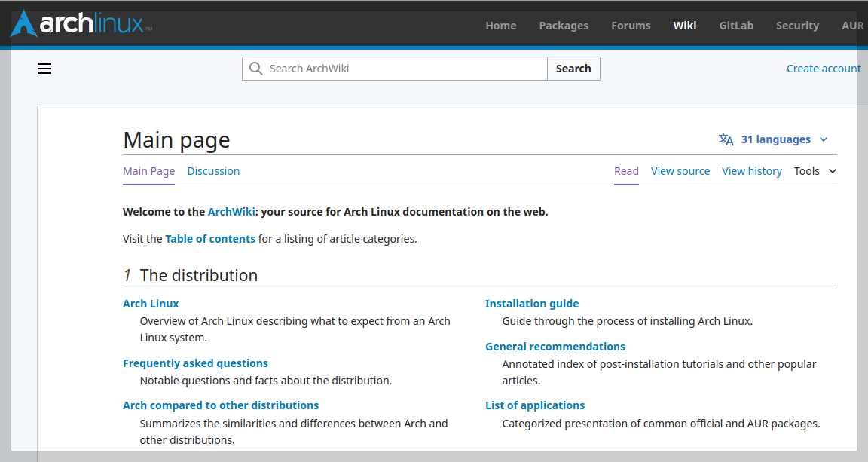Open AUR in top navigation
This screenshot has height=462, width=868.
(852, 26)
